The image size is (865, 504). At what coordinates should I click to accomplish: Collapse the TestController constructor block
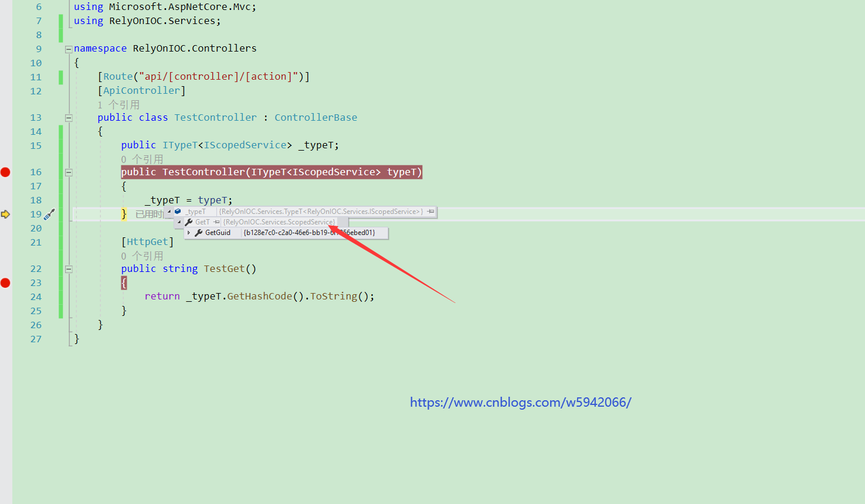coord(69,172)
